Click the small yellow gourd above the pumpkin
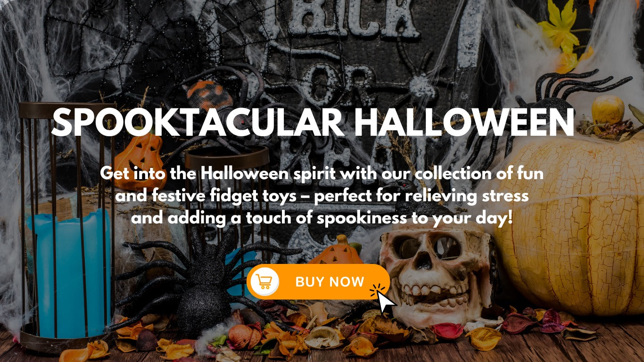Screen dimensions: 644x362 [x=608, y=109]
